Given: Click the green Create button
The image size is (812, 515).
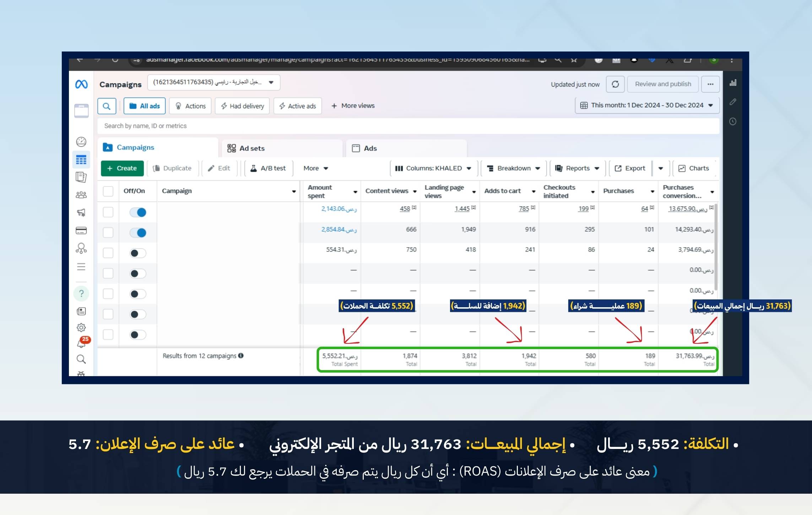Looking at the screenshot, I should click(x=122, y=168).
